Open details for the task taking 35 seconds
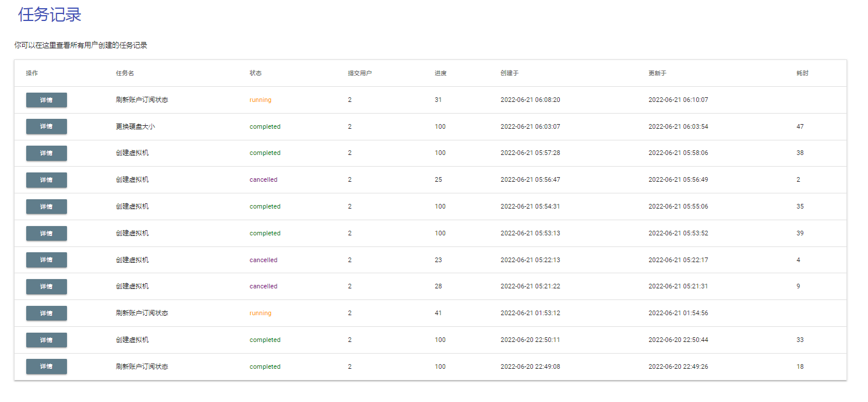This screenshot has width=868, height=402. click(46, 206)
